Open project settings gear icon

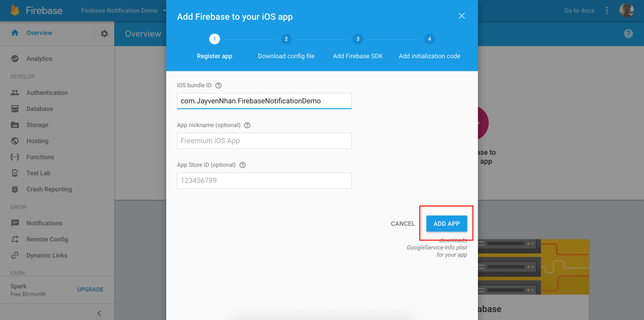coord(104,33)
